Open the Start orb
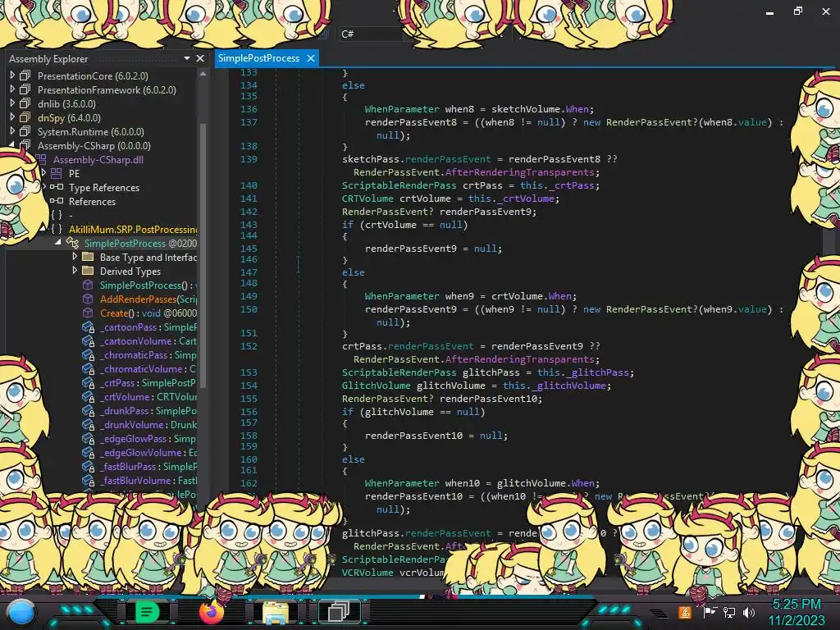Viewport: 840px width, 630px height. (21, 613)
